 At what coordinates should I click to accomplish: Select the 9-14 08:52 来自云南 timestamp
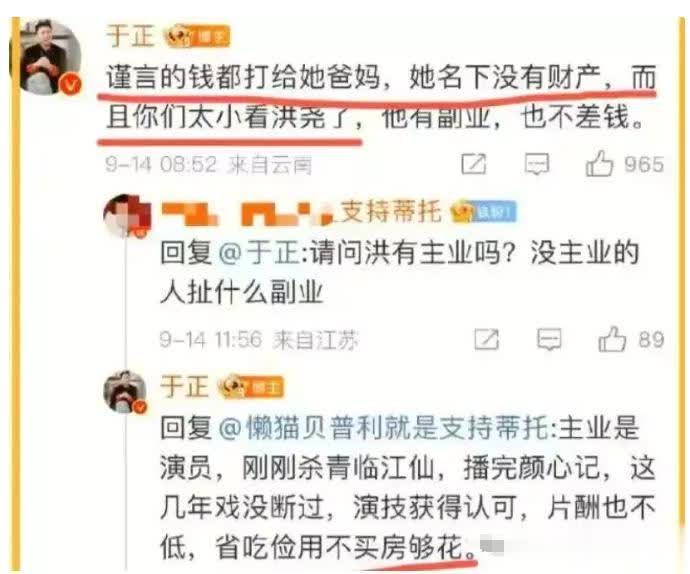point(209,166)
